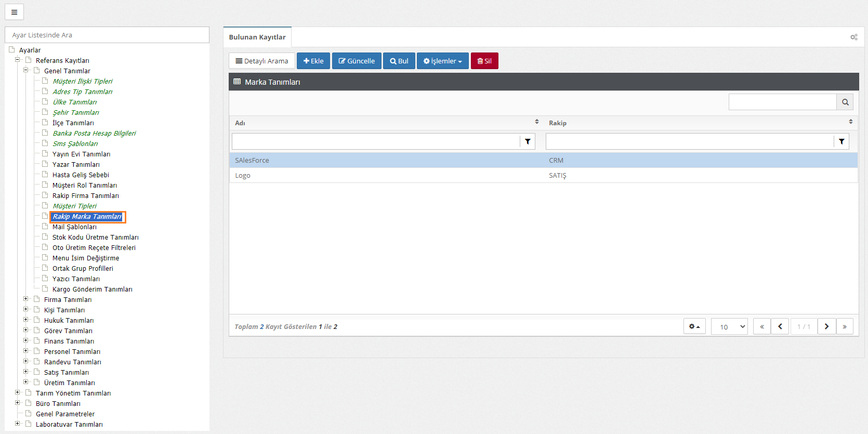The height and width of the screenshot is (434, 868).
Task: Click the panel settings gears icon
Action: pos(853,37)
